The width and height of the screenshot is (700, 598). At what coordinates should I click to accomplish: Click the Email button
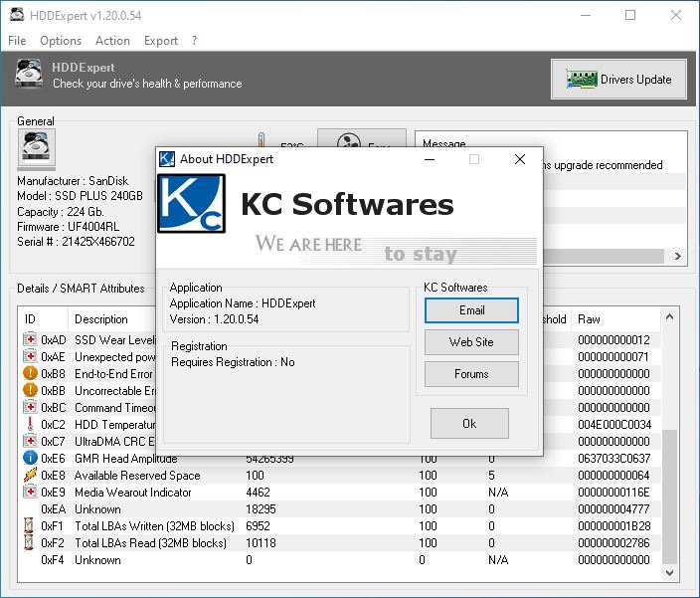point(471,310)
